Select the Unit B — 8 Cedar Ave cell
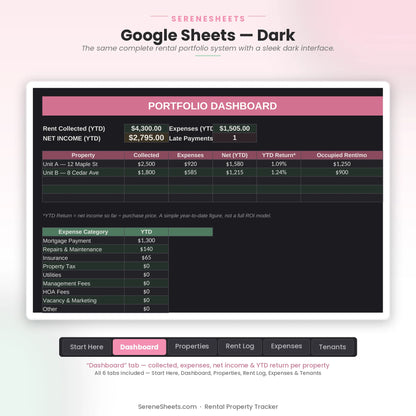 click(x=83, y=173)
